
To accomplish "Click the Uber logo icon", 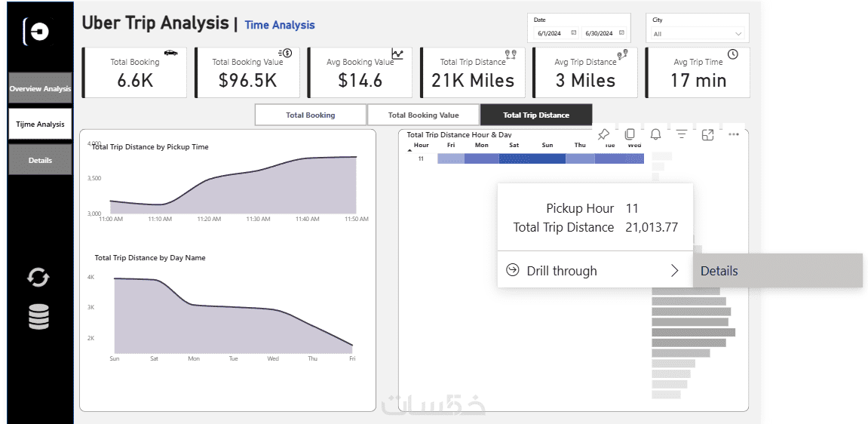I will tap(37, 31).
